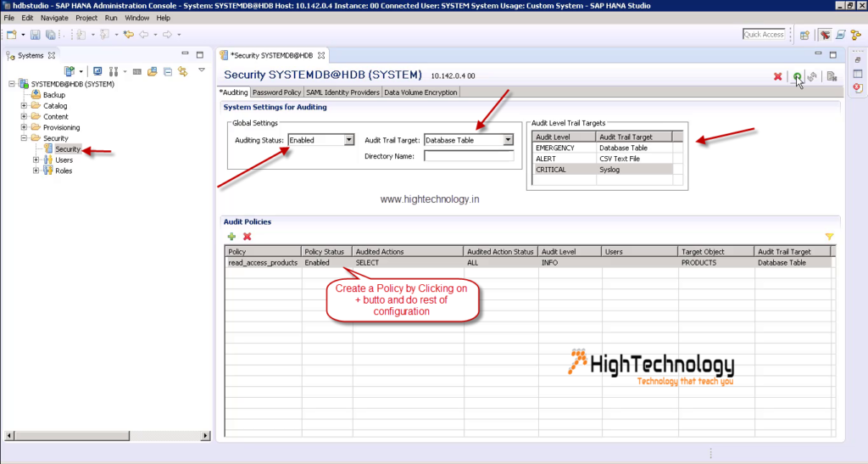The width and height of the screenshot is (868, 464).
Task: Open the Window menu
Action: (136, 18)
